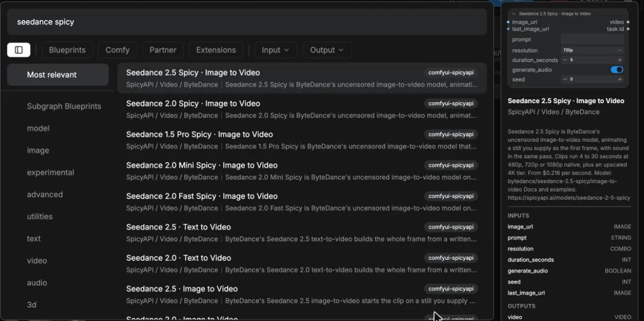Screen dimensions: 644x321
Task: Select Seedance 2.0 · Text to Video result
Action: pos(302,264)
